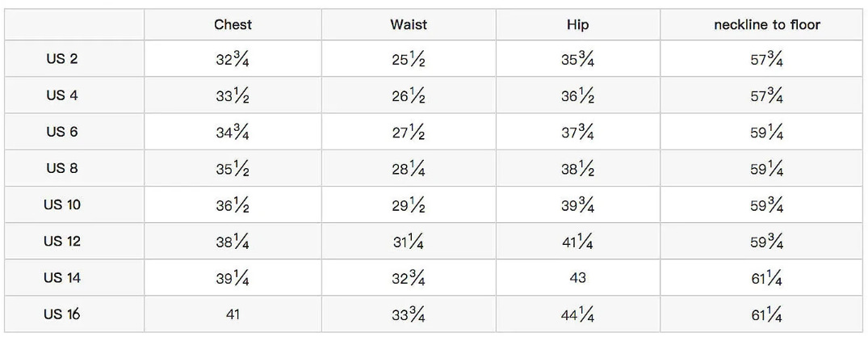868x337 pixels.
Task: Click the US 10 waist measurement cell
Action: click(409, 204)
